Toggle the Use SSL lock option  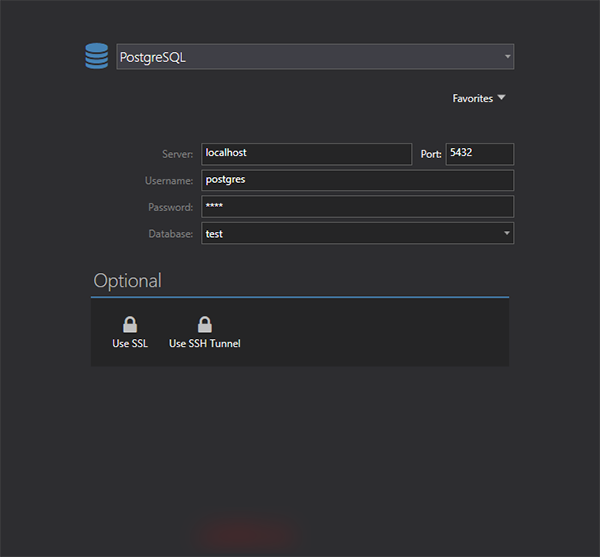coord(130,332)
